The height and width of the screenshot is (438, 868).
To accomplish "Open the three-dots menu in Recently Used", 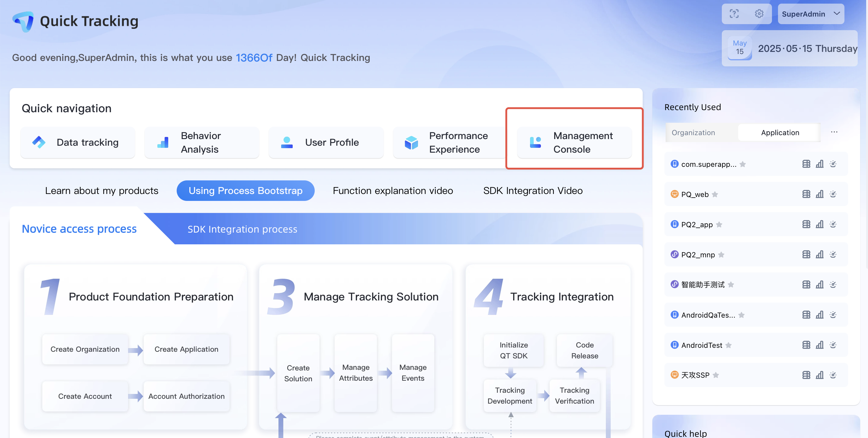I will point(834,132).
